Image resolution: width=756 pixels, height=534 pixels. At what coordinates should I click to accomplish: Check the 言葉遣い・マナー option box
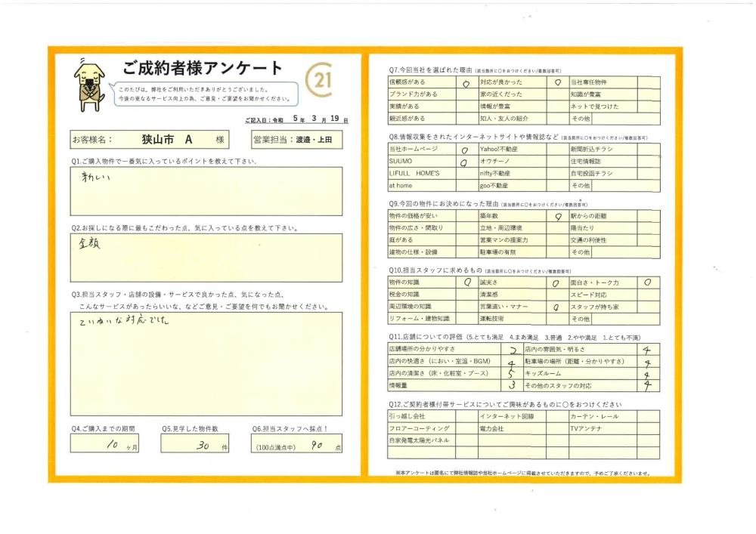[558, 307]
